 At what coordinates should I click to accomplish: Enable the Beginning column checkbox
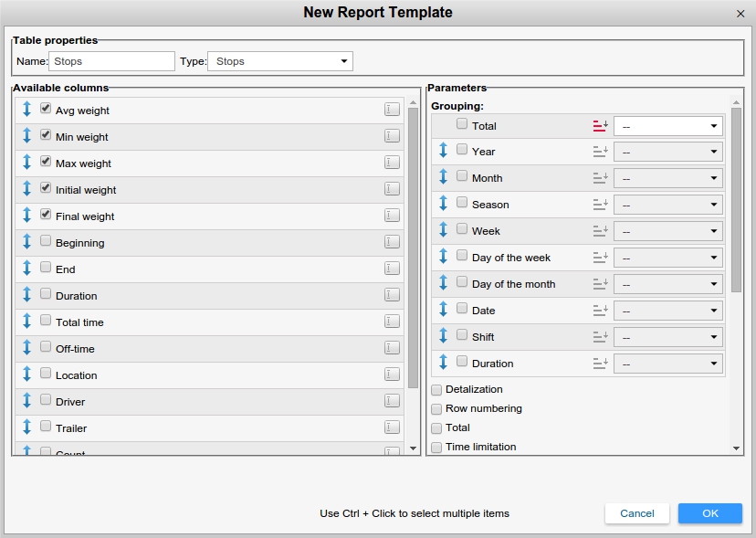pos(46,241)
